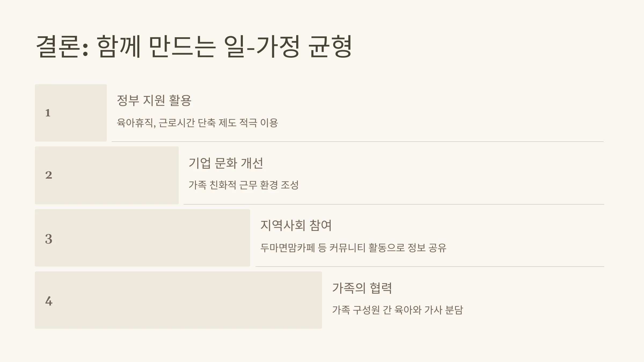
Task: Click the text '가족 친화적 근무 환경 조성'
Action: (244, 185)
